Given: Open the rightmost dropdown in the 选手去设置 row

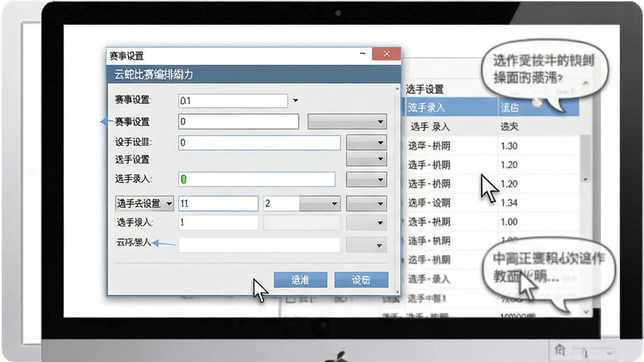Looking at the screenshot, I should (x=366, y=203).
